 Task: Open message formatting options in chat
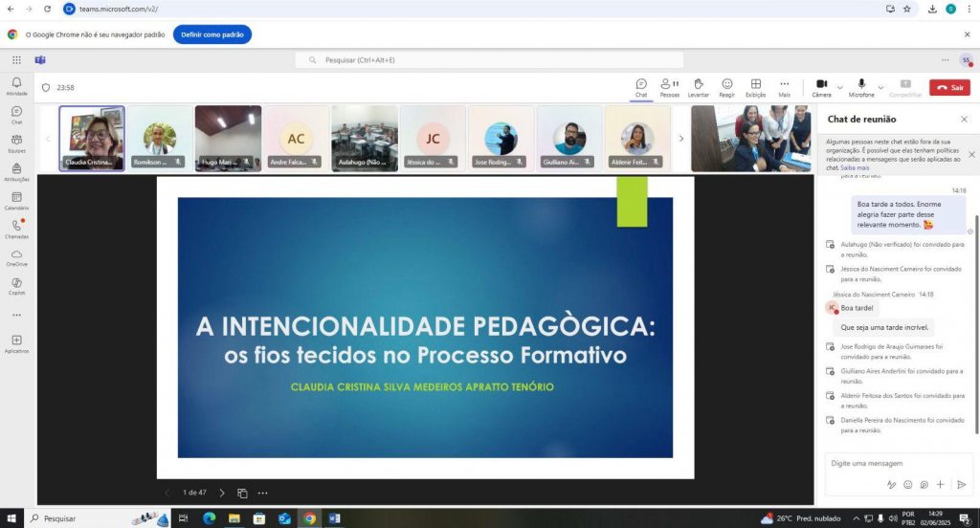point(891,484)
